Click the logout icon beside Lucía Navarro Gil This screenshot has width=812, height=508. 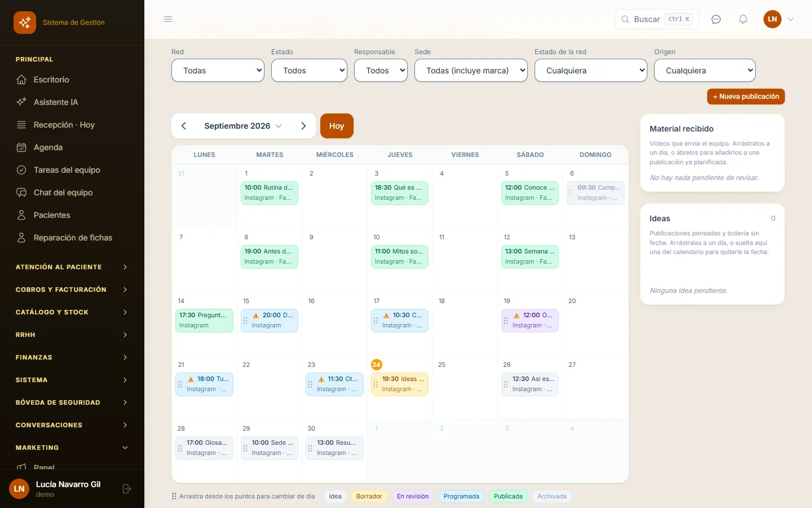[x=127, y=489]
